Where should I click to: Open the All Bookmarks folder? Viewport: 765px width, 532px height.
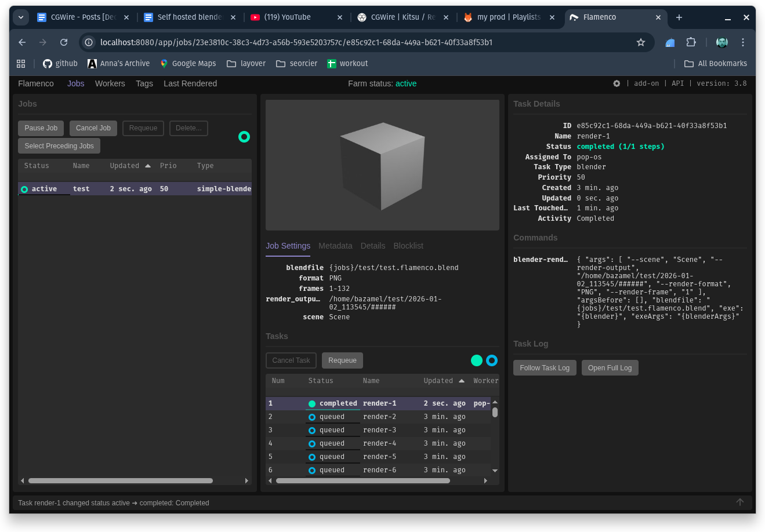(x=716, y=64)
